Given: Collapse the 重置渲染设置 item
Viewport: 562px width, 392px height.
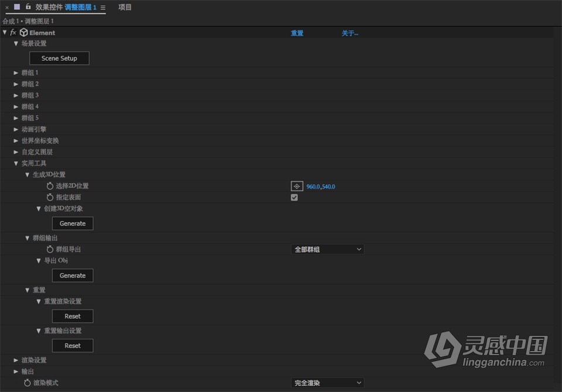Looking at the screenshot, I should pyautogui.click(x=39, y=302).
